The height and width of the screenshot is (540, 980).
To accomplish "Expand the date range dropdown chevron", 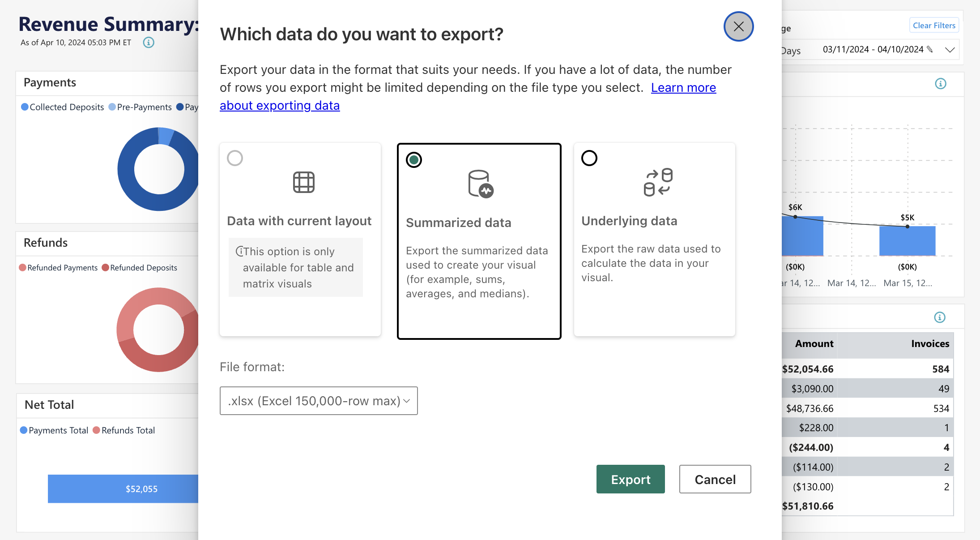I will tap(950, 50).
